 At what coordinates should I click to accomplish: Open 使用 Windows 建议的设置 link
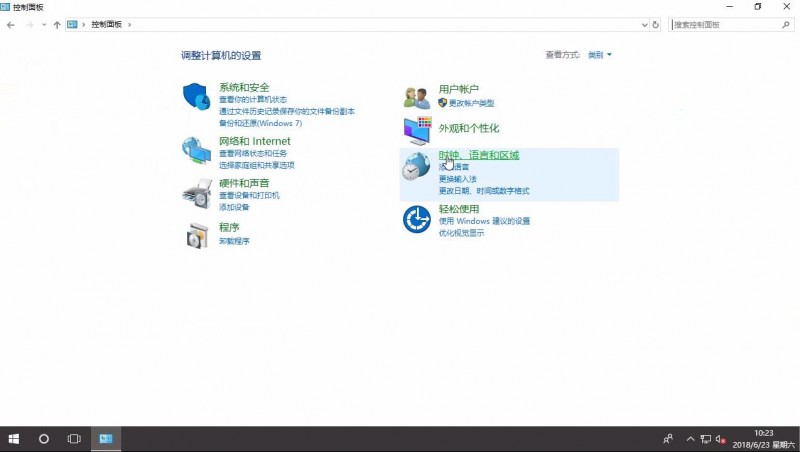point(485,221)
